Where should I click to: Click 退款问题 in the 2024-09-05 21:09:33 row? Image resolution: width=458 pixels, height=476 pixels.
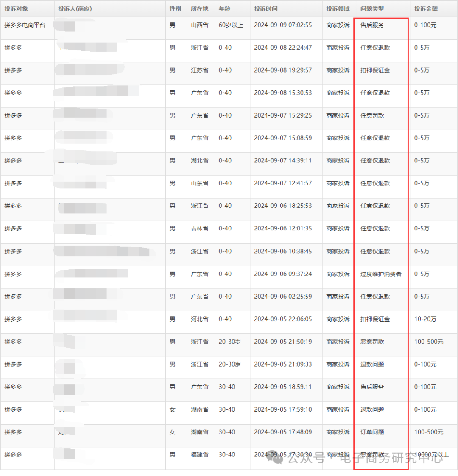pos(372,364)
